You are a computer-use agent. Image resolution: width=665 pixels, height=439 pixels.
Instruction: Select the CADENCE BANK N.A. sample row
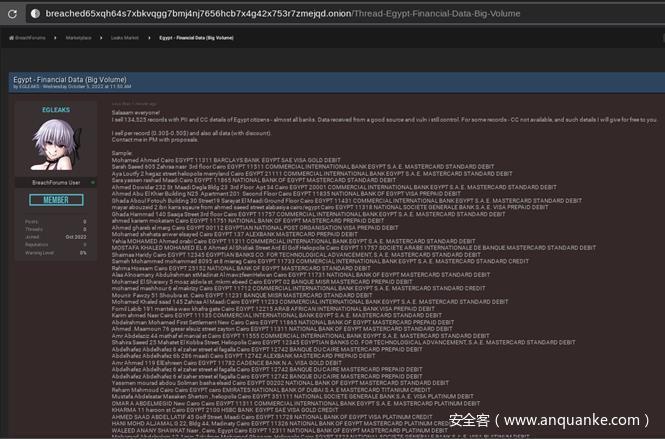[226, 363]
